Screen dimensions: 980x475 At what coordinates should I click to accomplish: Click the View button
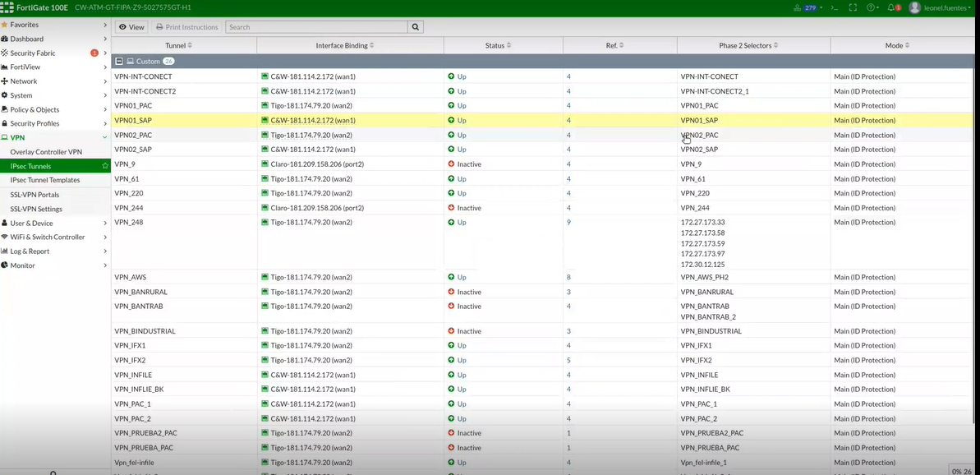point(131,27)
